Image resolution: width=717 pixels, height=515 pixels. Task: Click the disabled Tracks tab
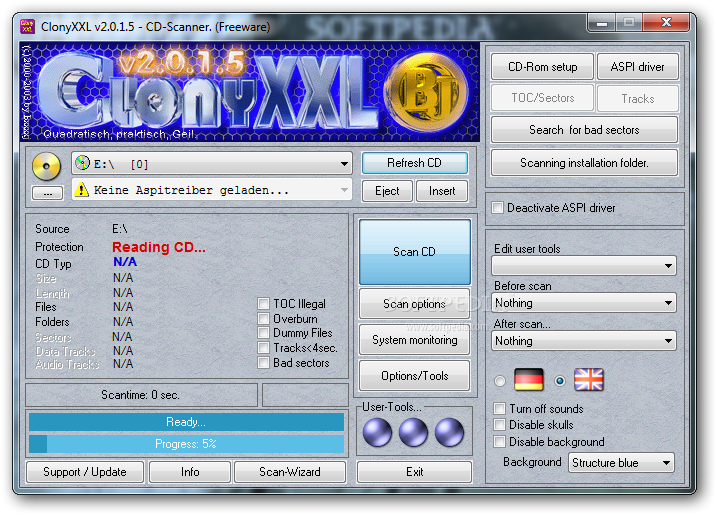pos(637,98)
